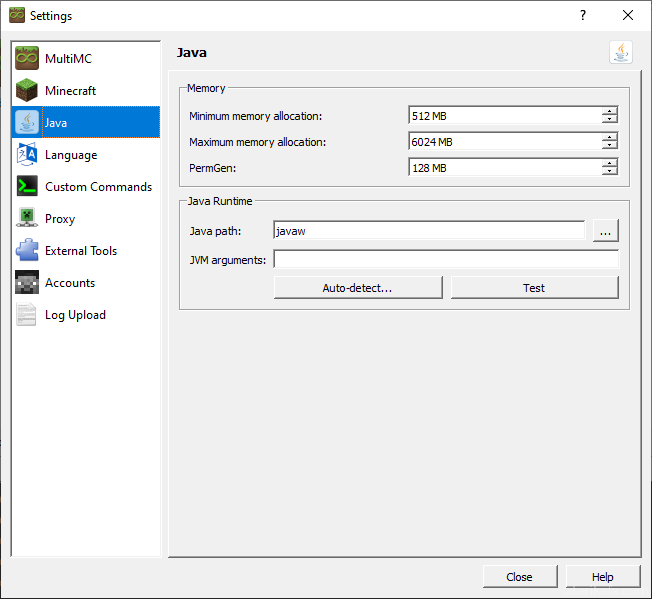Open the Accounts page

click(86, 282)
